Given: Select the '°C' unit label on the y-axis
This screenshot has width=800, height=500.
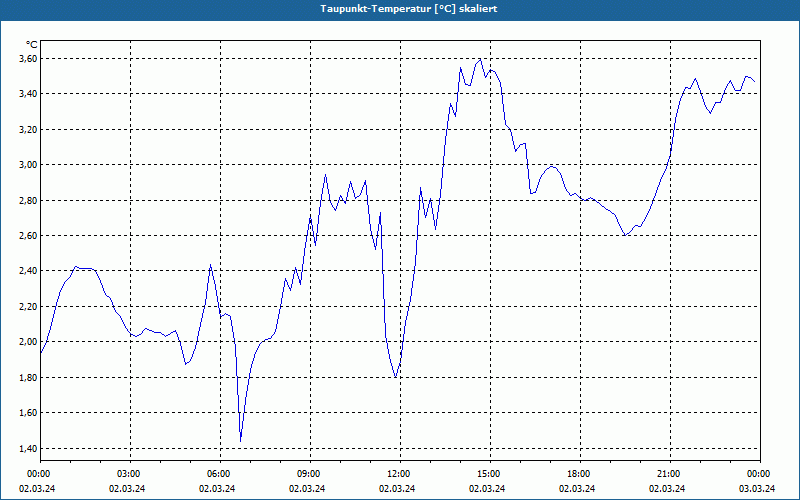Looking at the screenshot, I should click(x=31, y=45).
